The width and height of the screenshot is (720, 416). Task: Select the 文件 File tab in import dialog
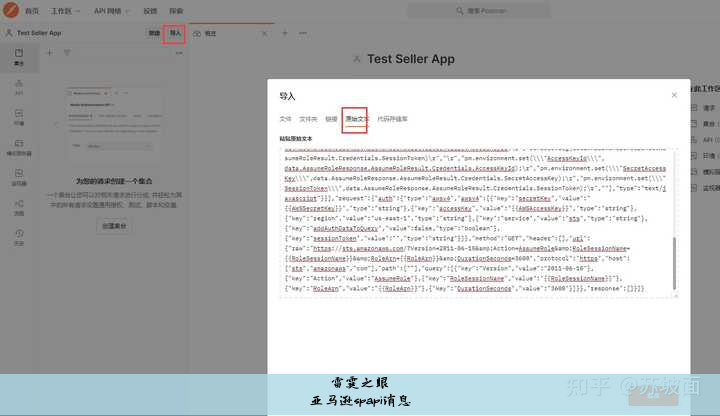(285, 119)
